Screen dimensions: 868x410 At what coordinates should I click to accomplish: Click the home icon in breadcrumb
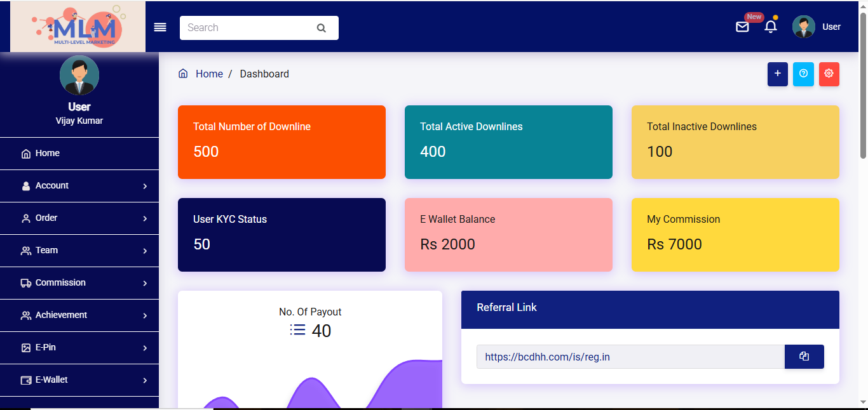click(183, 73)
